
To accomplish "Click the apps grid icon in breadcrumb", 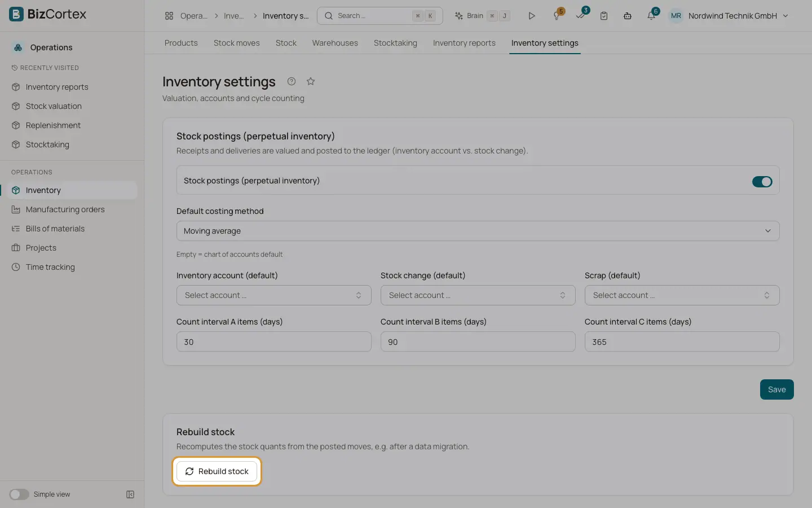I will coord(169,16).
